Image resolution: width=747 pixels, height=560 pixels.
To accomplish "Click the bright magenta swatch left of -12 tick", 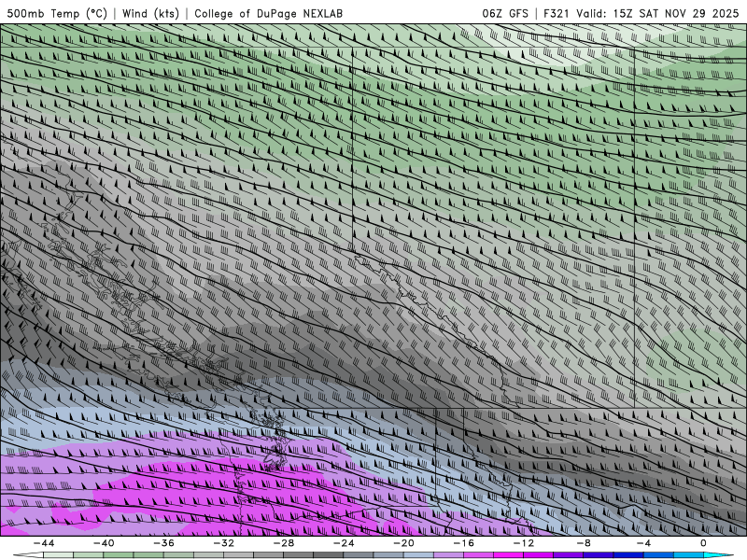I will [509, 555].
